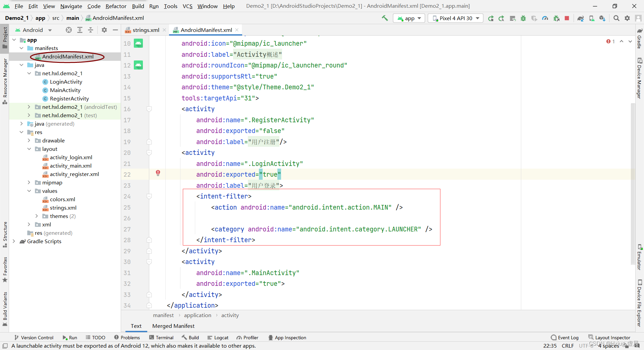Fold the activity tag at line 16
The image size is (644, 350).
tap(149, 109)
